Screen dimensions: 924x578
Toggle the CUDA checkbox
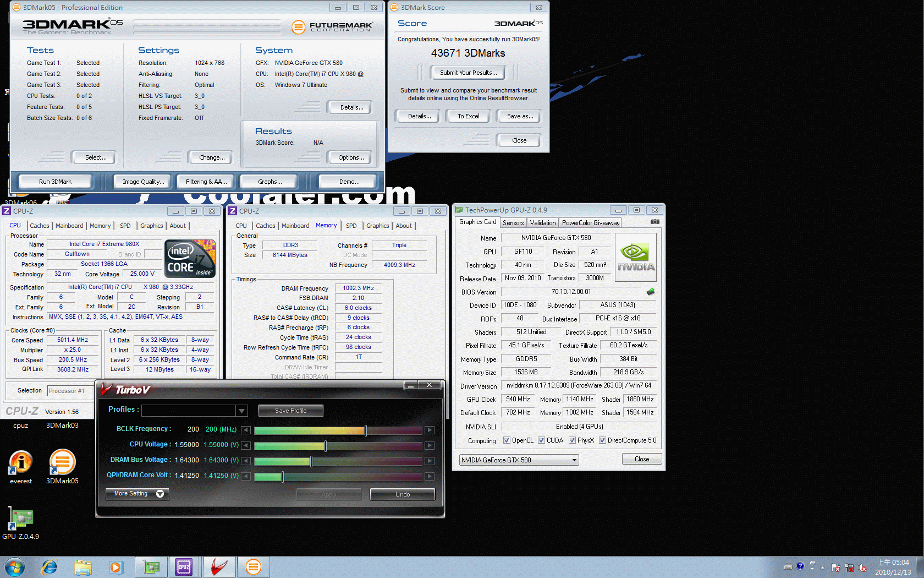pos(542,440)
